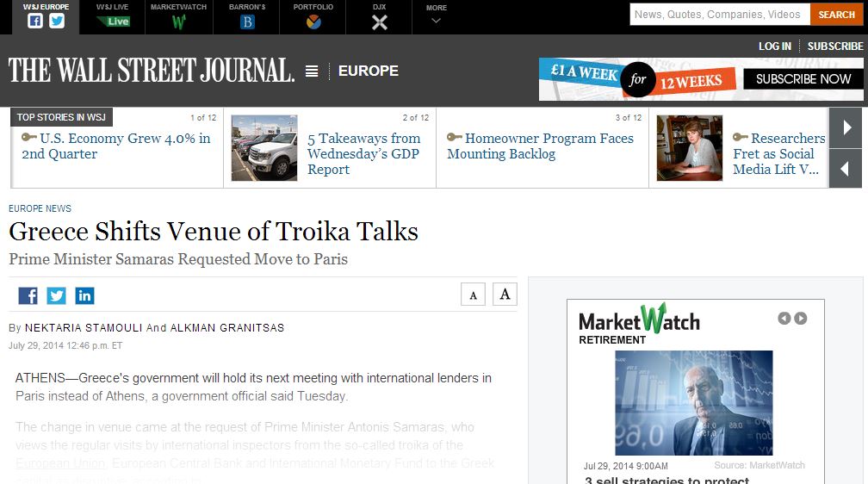This screenshot has width=868, height=484.
Task: Click the search input field
Action: [719, 15]
